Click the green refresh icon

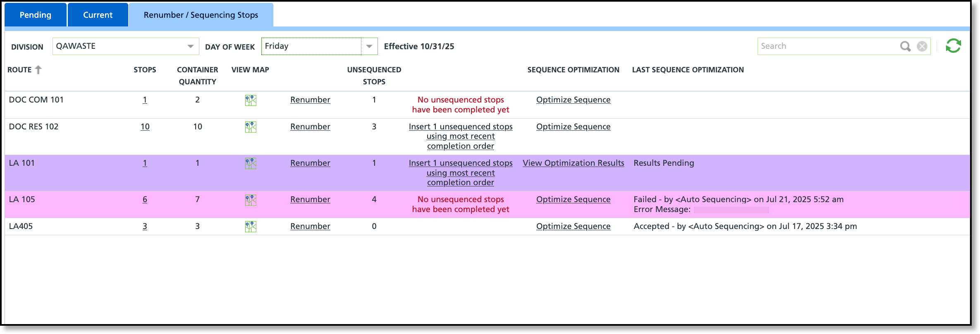coord(953,46)
